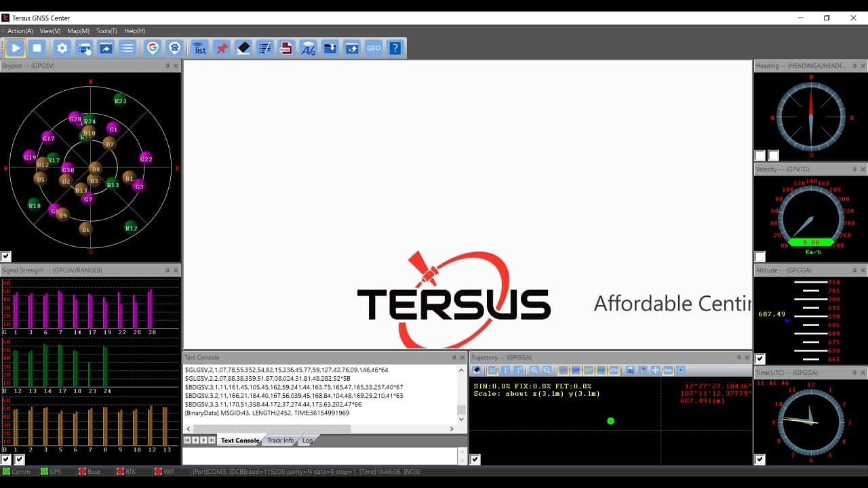Click the folder with down arrow icon
The height and width of the screenshot is (488, 868).
pyautogui.click(x=330, y=47)
